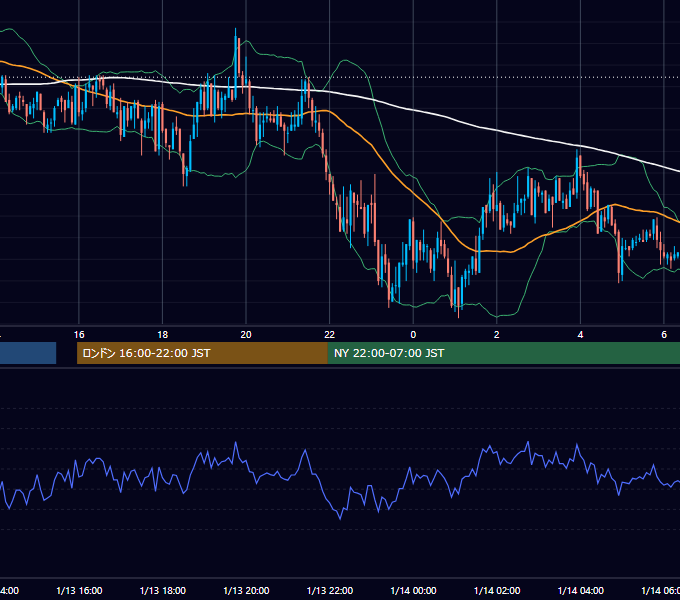The image size is (680, 600).
Task: Click the 18 hour label on price chart axis
Action: point(163,335)
